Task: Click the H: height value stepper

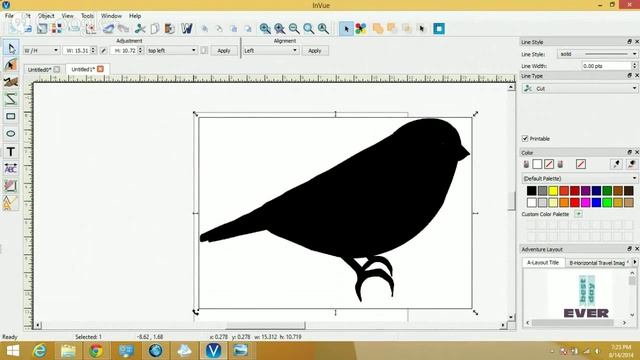Action: pyautogui.click(x=140, y=51)
